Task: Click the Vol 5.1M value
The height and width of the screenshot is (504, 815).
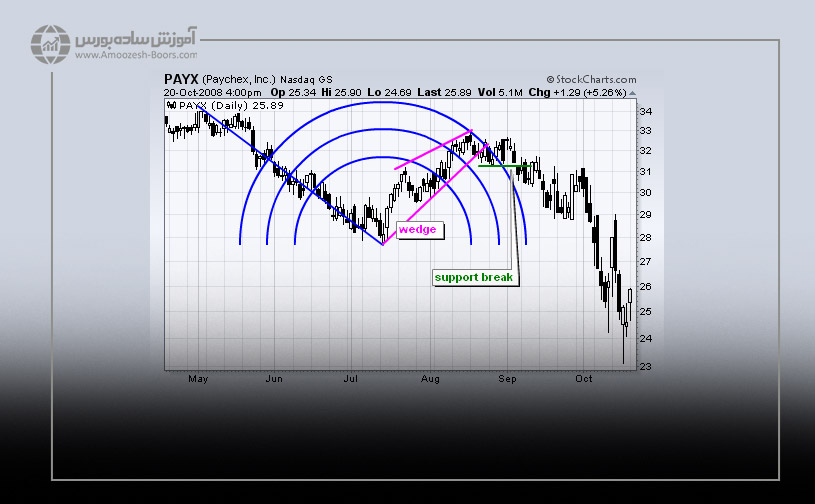Action: pos(500,92)
